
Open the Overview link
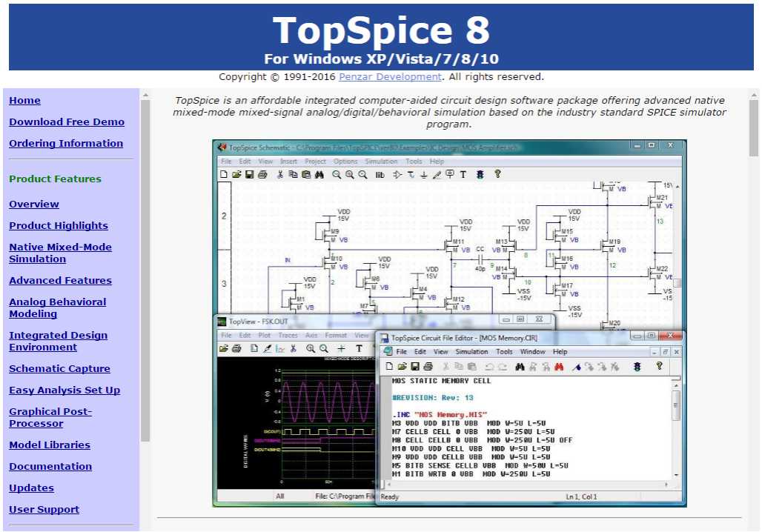point(34,204)
